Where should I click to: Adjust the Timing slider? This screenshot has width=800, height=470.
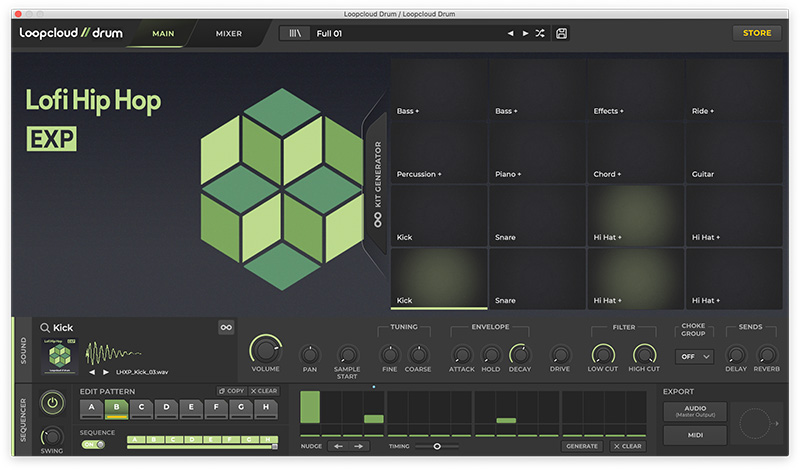tap(437, 447)
